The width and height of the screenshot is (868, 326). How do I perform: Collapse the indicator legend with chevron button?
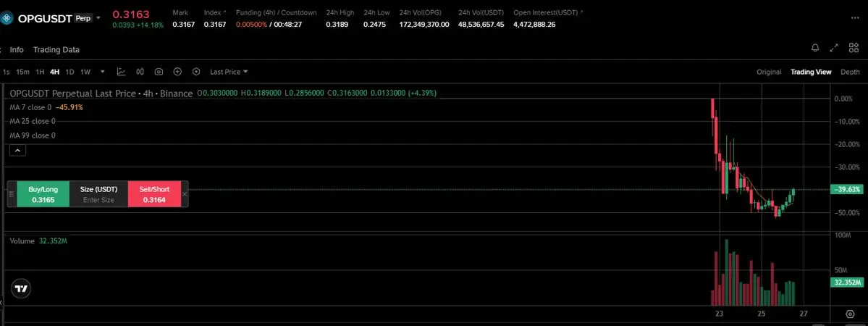pyautogui.click(x=17, y=150)
